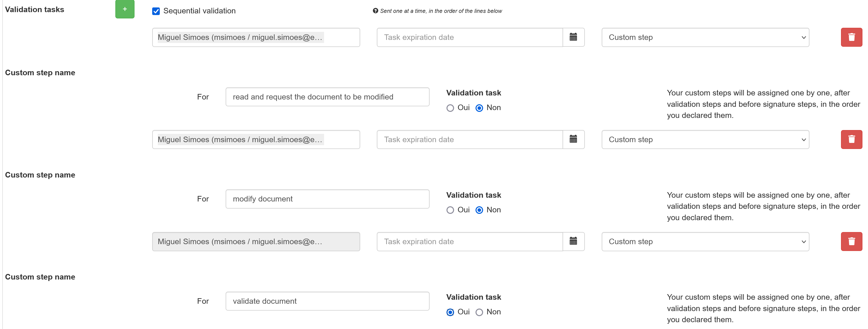Click the 'modify document' step name field
Viewport: 868px width, 329px height.
click(327, 199)
